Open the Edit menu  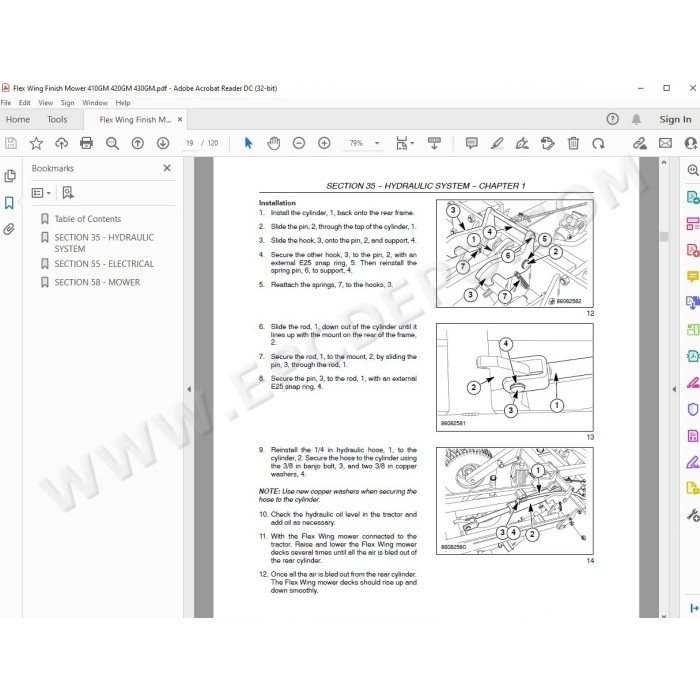coord(25,103)
